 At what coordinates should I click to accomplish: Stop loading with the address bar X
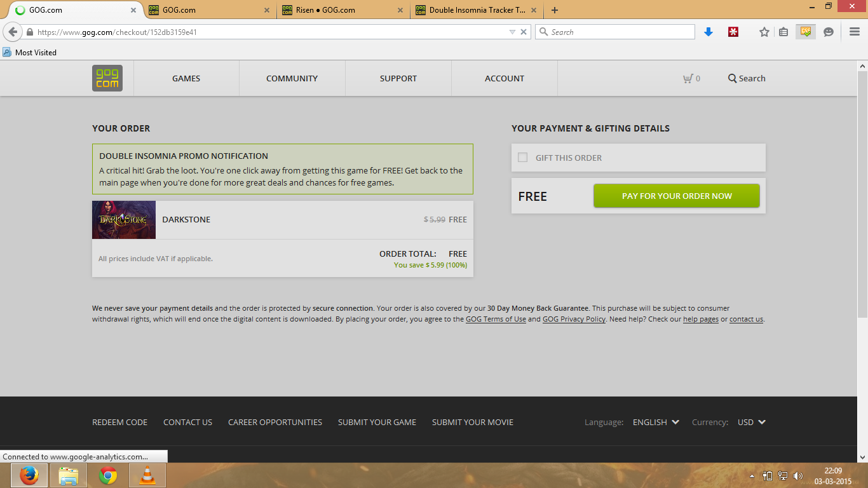524,32
